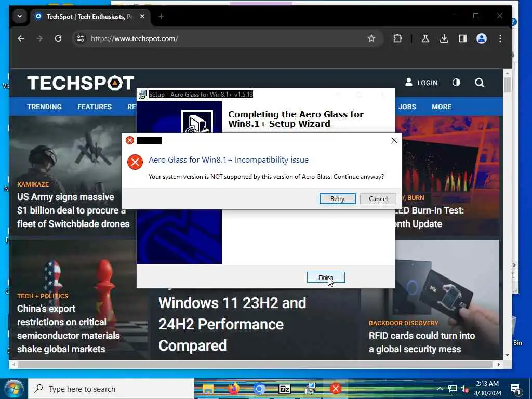
Task: Open the network icon in system tray
Action: click(453, 389)
